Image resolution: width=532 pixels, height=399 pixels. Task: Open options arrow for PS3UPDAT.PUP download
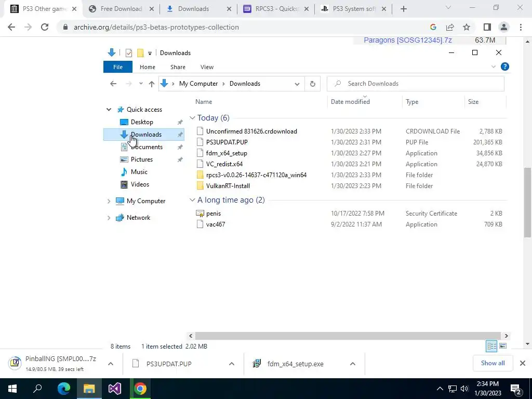click(x=231, y=364)
